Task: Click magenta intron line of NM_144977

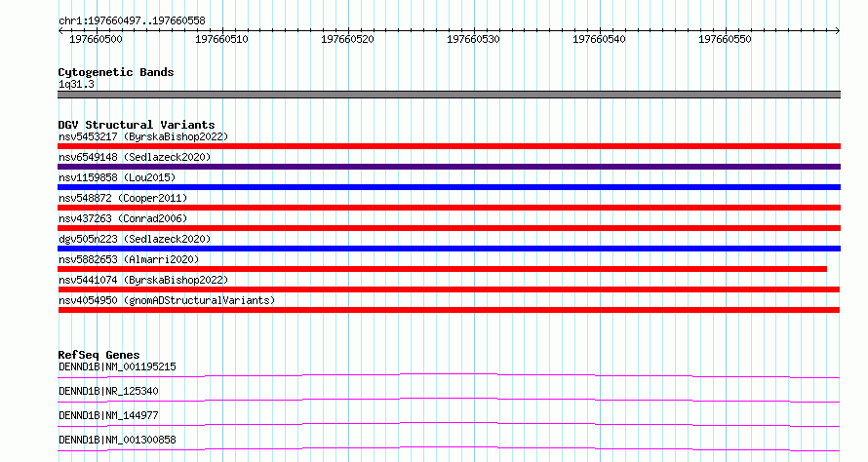Action: point(449,424)
